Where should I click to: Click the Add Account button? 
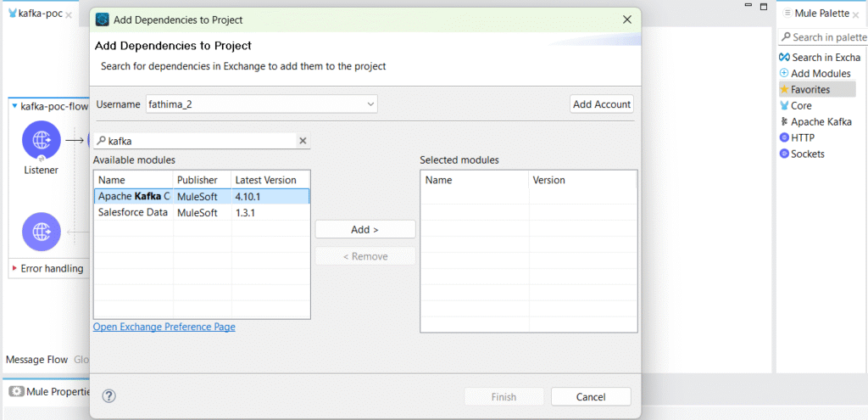pyautogui.click(x=602, y=104)
